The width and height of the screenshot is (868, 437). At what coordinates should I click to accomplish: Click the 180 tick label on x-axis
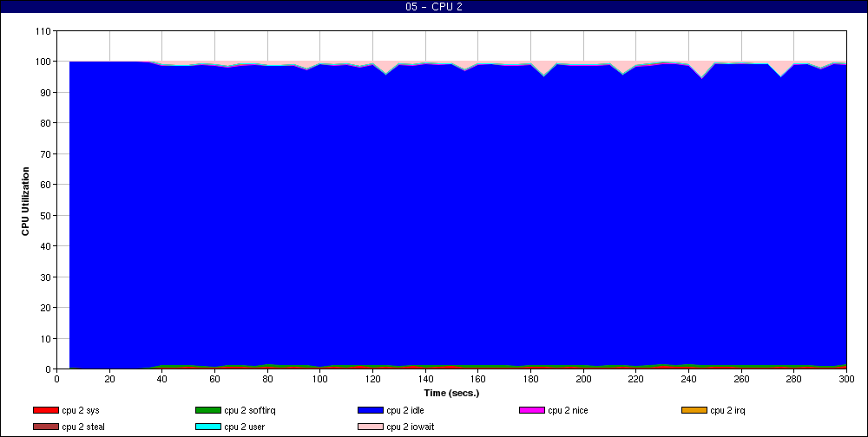531,379
